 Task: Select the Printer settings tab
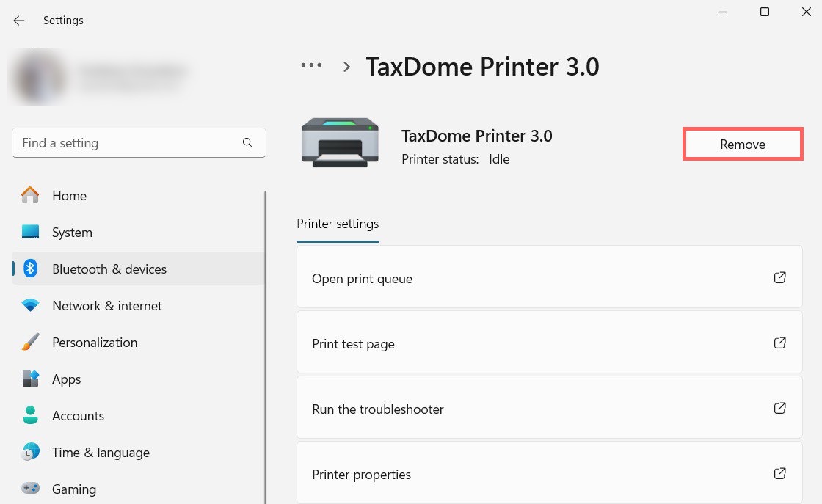click(338, 224)
